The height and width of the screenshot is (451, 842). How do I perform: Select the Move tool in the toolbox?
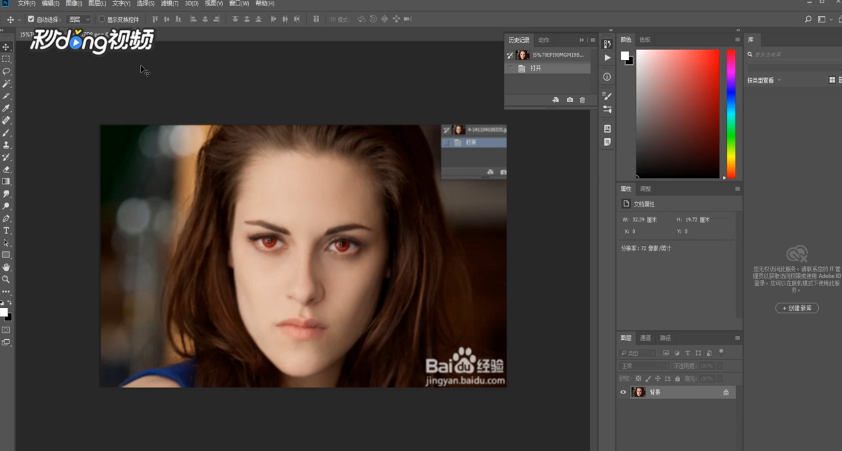point(6,47)
